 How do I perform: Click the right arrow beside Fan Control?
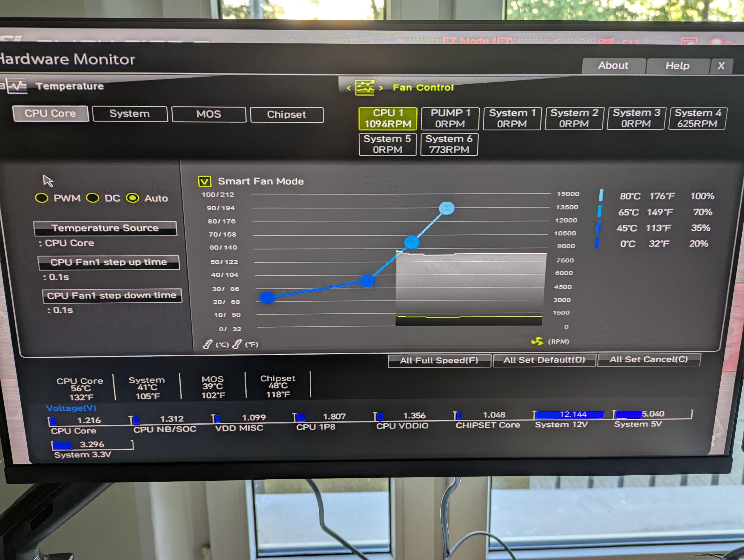point(381,88)
